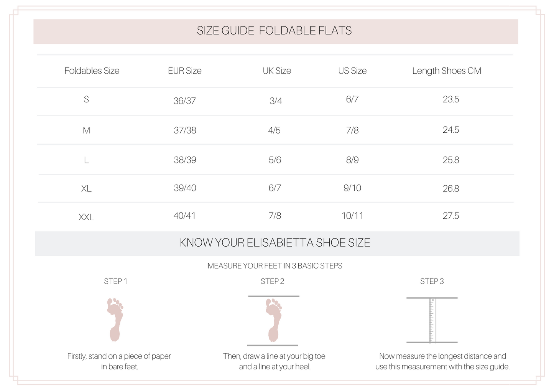Click the US Size column header
The height and width of the screenshot is (392, 554).
352,71
